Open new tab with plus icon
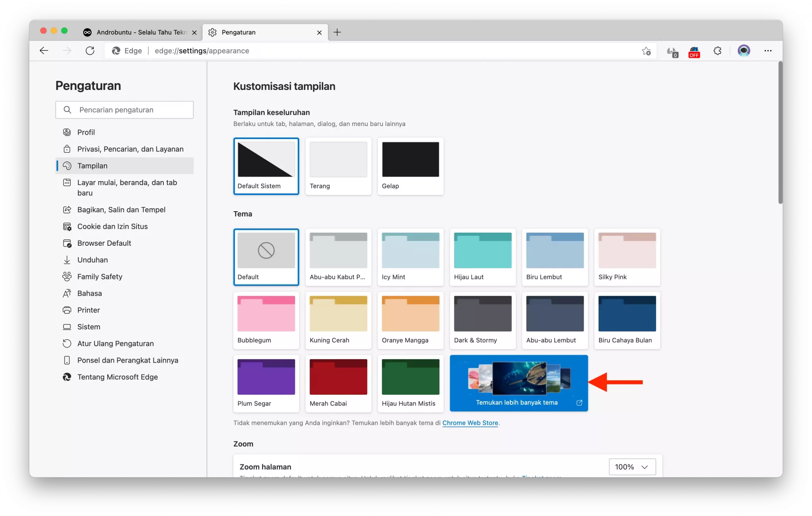 tap(337, 32)
